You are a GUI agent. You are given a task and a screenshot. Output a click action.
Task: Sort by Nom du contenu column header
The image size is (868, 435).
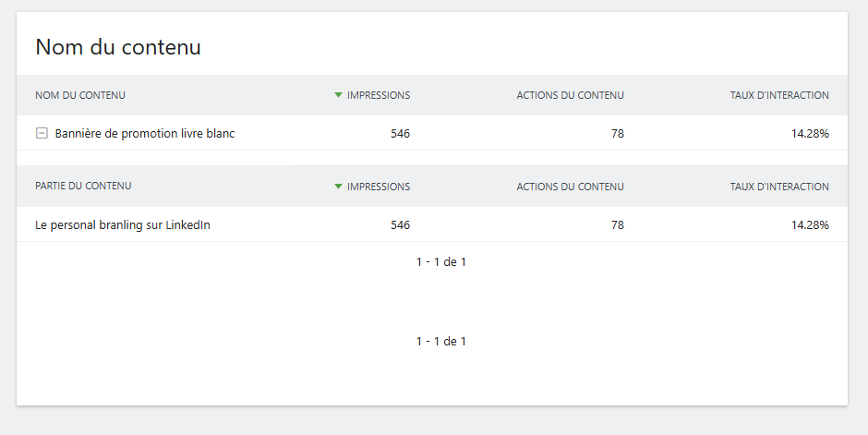80,95
